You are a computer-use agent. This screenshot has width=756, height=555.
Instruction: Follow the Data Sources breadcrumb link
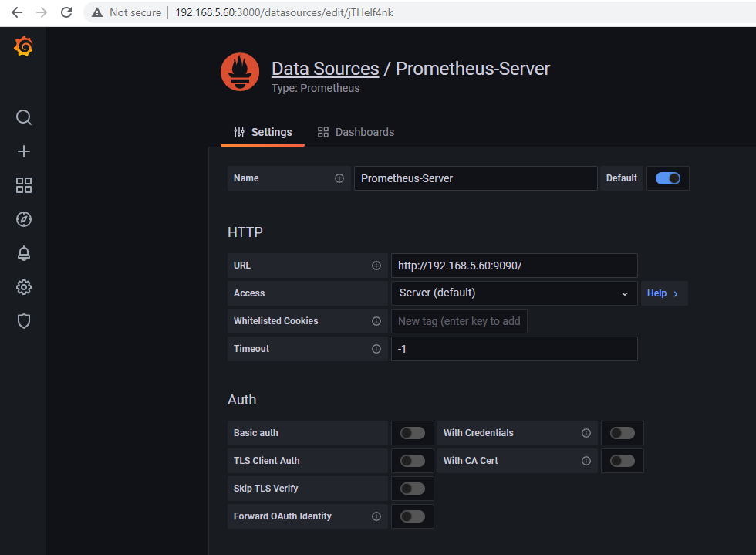326,69
